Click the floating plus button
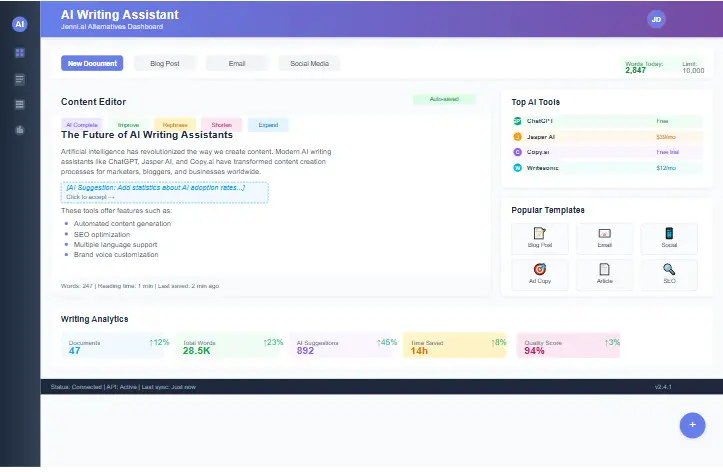Screen dimensions: 723x472 692,425
